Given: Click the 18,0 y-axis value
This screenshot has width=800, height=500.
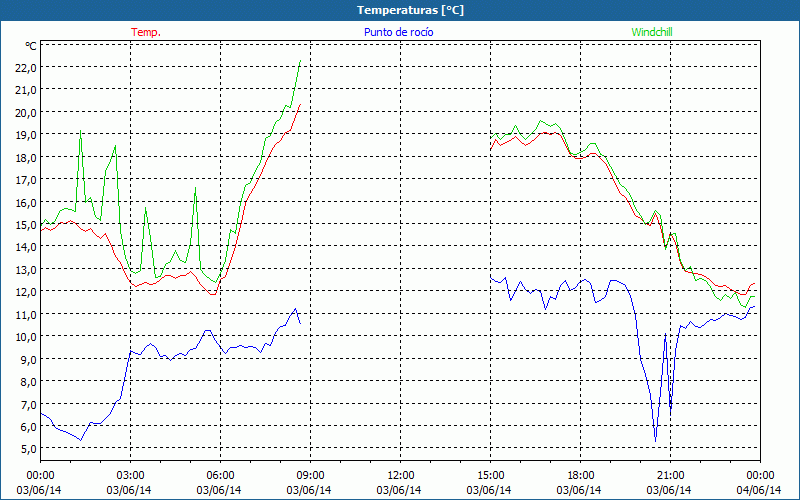Looking at the screenshot, I should coord(26,158).
